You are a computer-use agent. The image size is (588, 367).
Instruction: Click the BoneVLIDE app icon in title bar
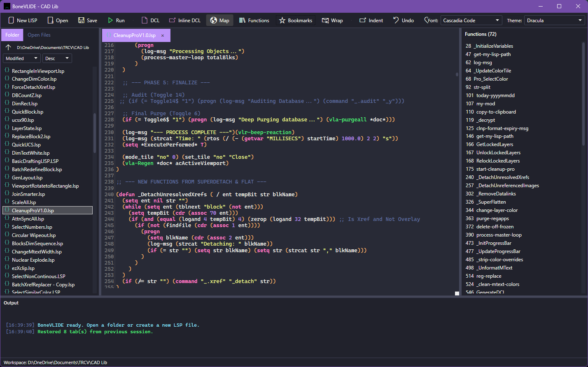click(x=7, y=6)
